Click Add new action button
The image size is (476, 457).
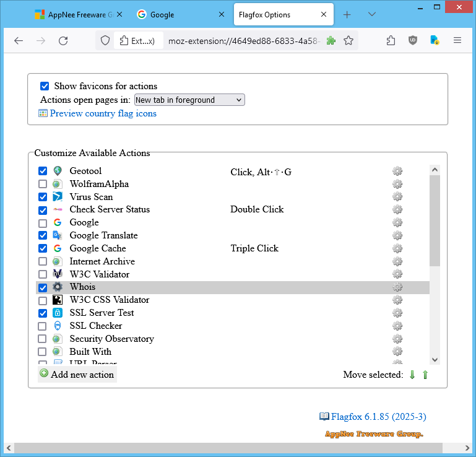(77, 375)
